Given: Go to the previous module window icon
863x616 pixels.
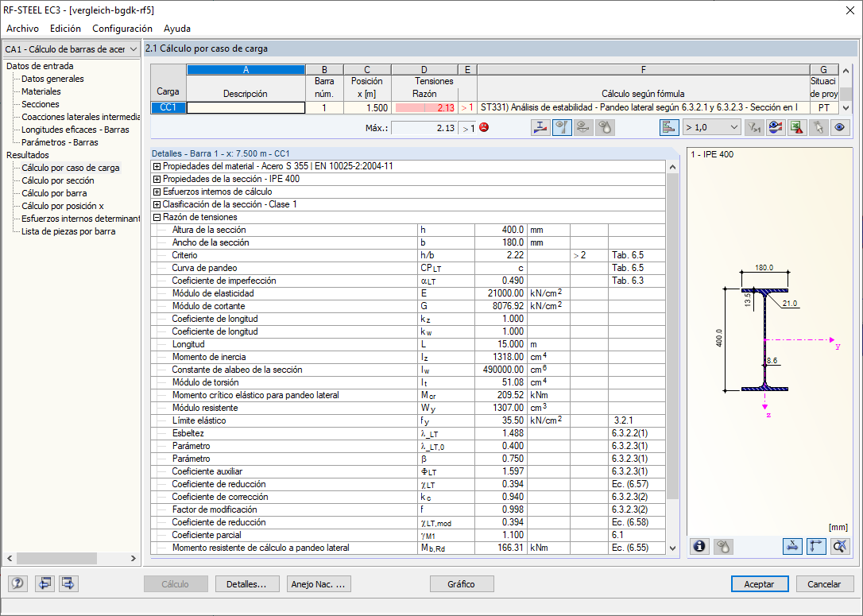Looking at the screenshot, I should (44, 583).
